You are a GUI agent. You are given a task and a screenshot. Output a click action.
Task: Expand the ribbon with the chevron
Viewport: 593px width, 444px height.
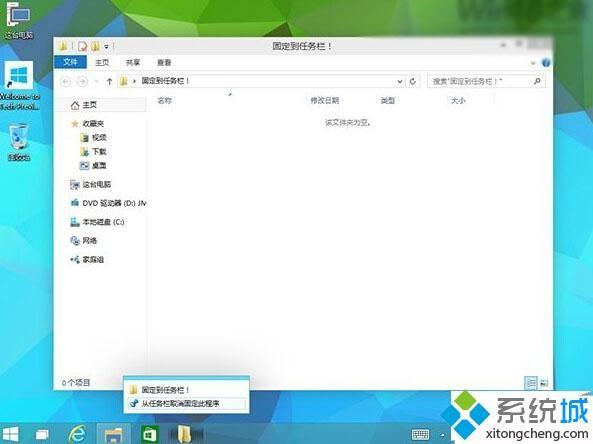point(533,63)
